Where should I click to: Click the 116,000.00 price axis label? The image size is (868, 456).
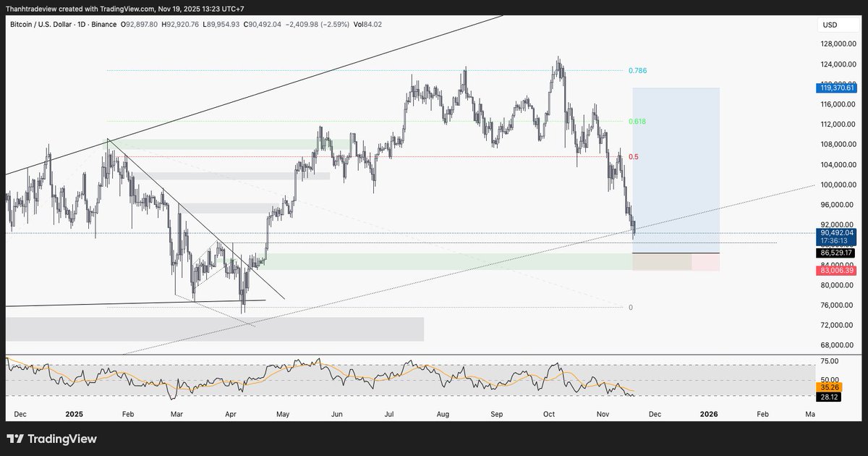pyautogui.click(x=840, y=104)
